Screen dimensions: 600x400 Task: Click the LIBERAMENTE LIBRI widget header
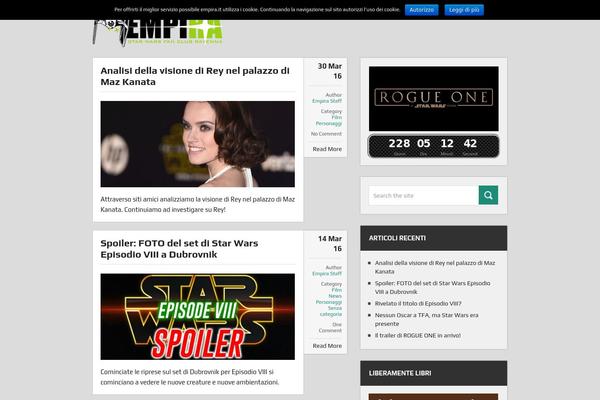[434, 373]
